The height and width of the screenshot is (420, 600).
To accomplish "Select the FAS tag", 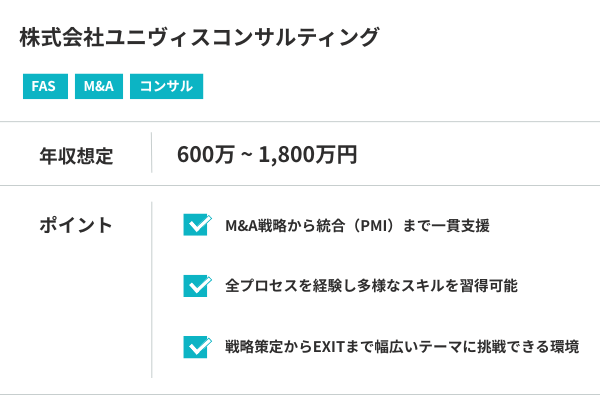I will (x=43, y=87).
